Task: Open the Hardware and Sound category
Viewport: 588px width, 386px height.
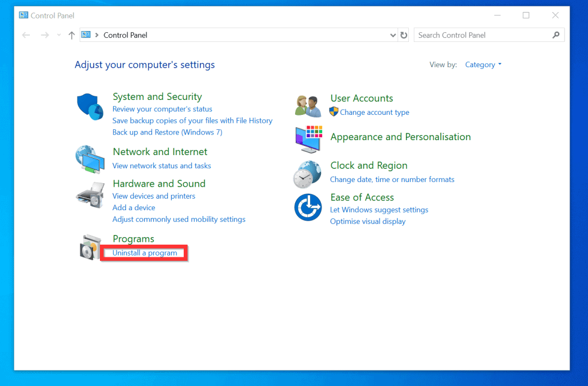Action: (159, 184)
